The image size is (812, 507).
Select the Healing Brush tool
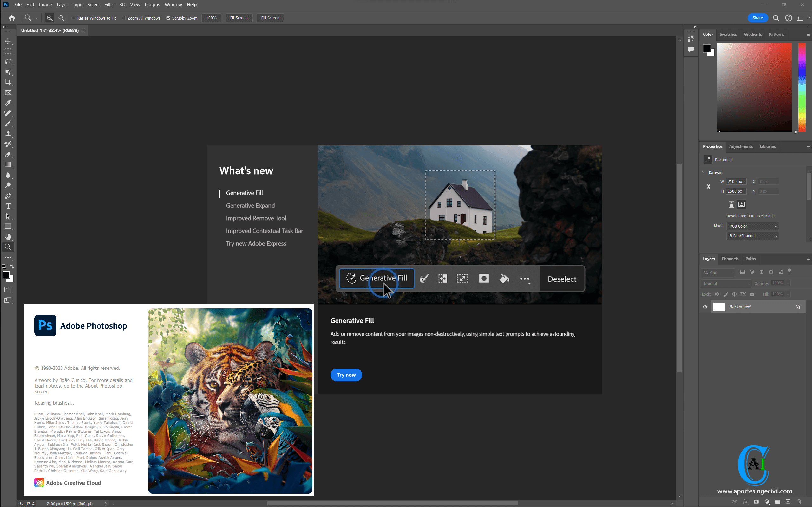8,114
